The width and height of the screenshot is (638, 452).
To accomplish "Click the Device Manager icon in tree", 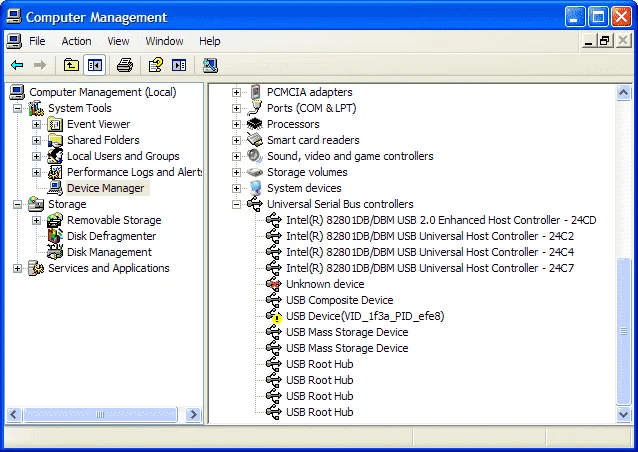I will (x=55, y=188).
